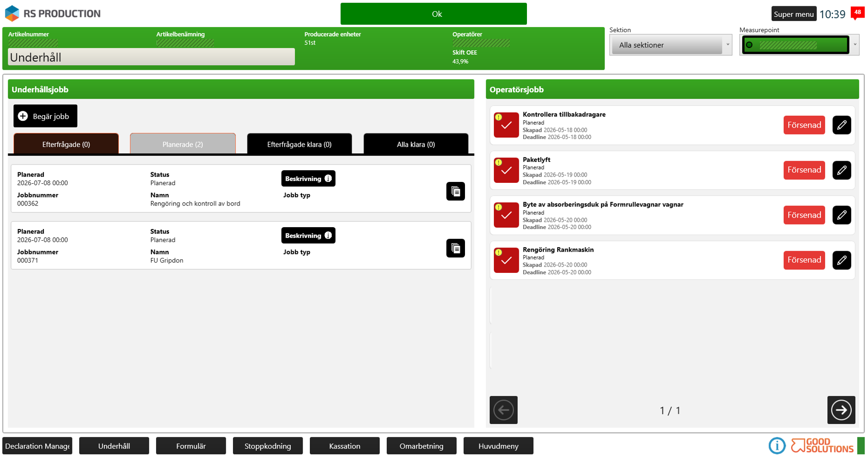Viewport: 868px width, 458px height.
Task: Click Försenad status on Kontrollera tillbakadragare
Action: coord(804,125)
